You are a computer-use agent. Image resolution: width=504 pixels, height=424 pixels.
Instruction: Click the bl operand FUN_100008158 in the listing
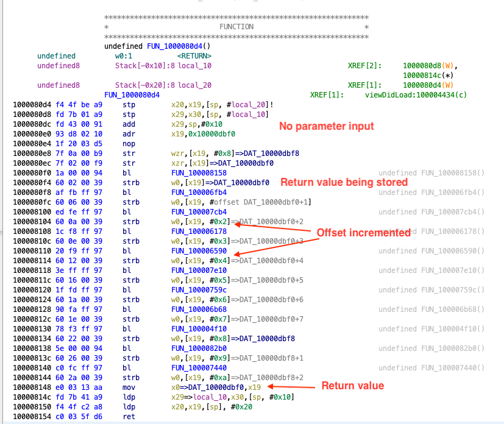coord(194,172)
